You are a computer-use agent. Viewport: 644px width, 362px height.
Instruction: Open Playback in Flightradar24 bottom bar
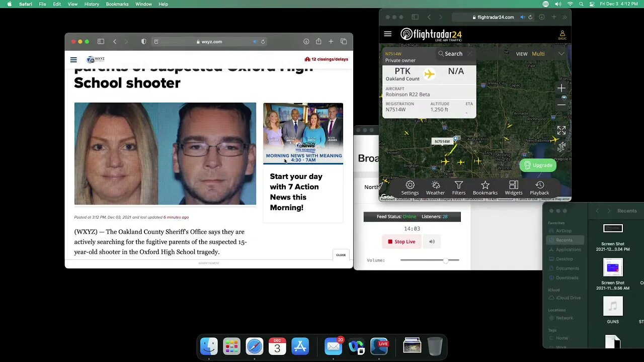pyautogui.click(x=539, y=188)
